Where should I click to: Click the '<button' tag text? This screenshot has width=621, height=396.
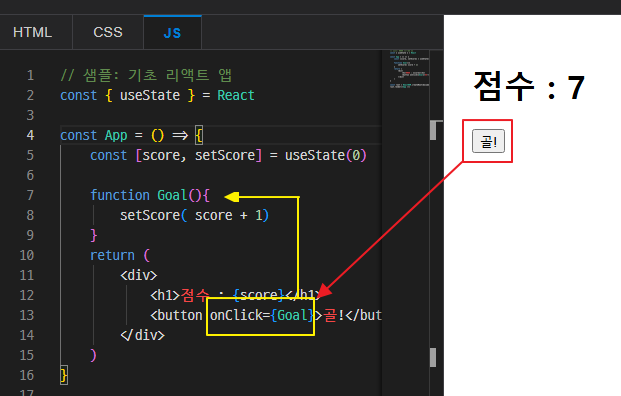click(x=176, y=315)
